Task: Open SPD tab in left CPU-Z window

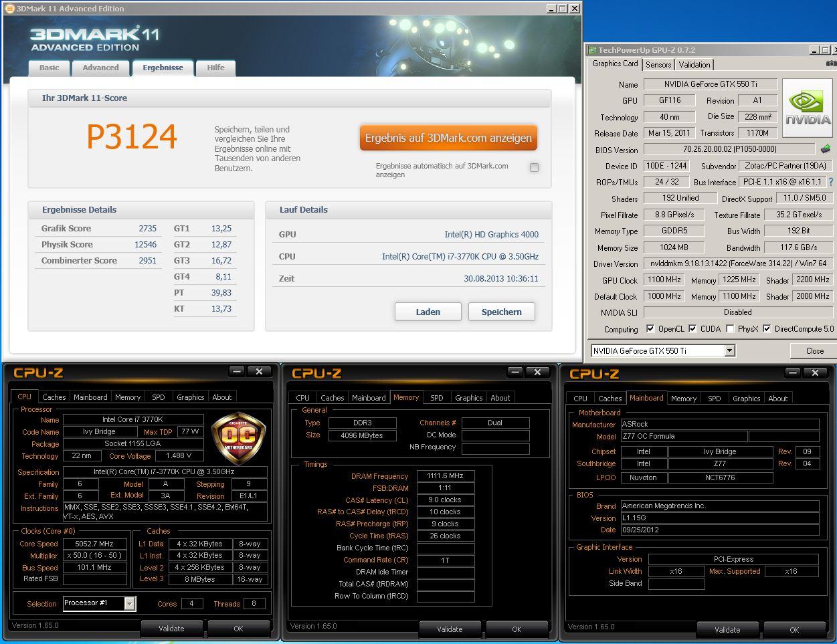Action: [159, 397]
